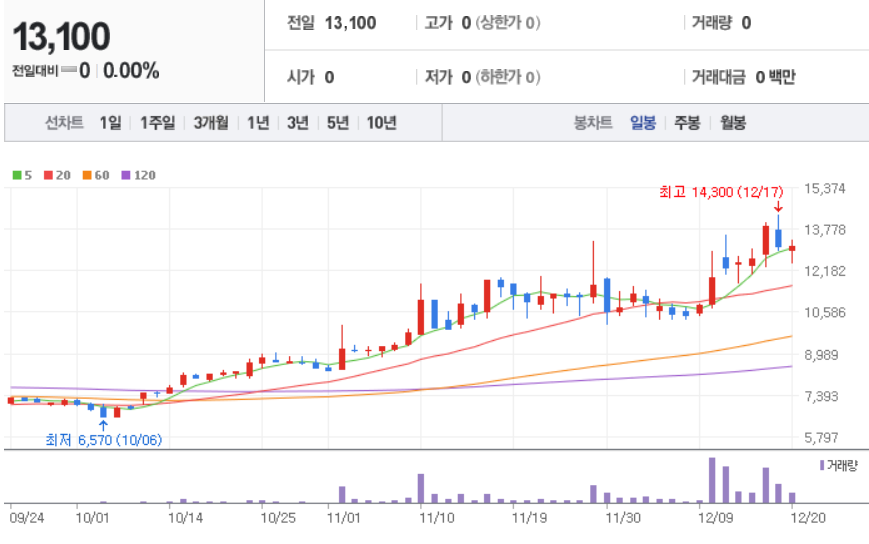Click the 상한가 0 upper limit text
Image resolution: width=869 pixels, height=544 pixels.
click(508, 23)
